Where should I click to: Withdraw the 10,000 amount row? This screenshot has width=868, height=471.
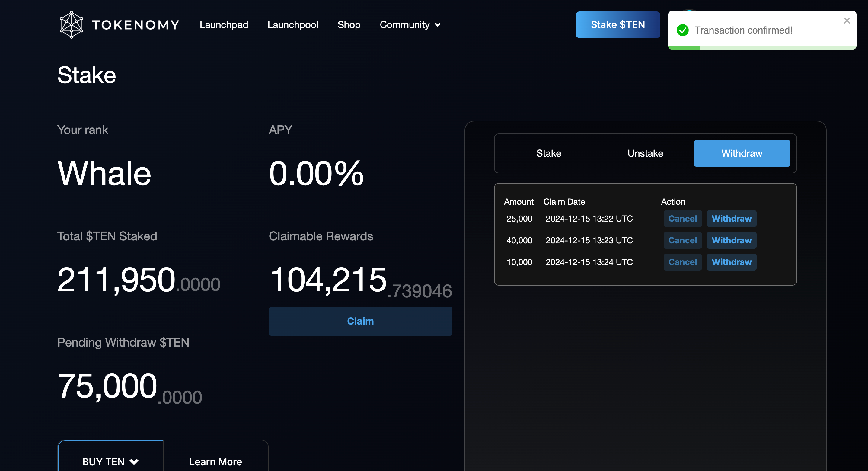731,262
